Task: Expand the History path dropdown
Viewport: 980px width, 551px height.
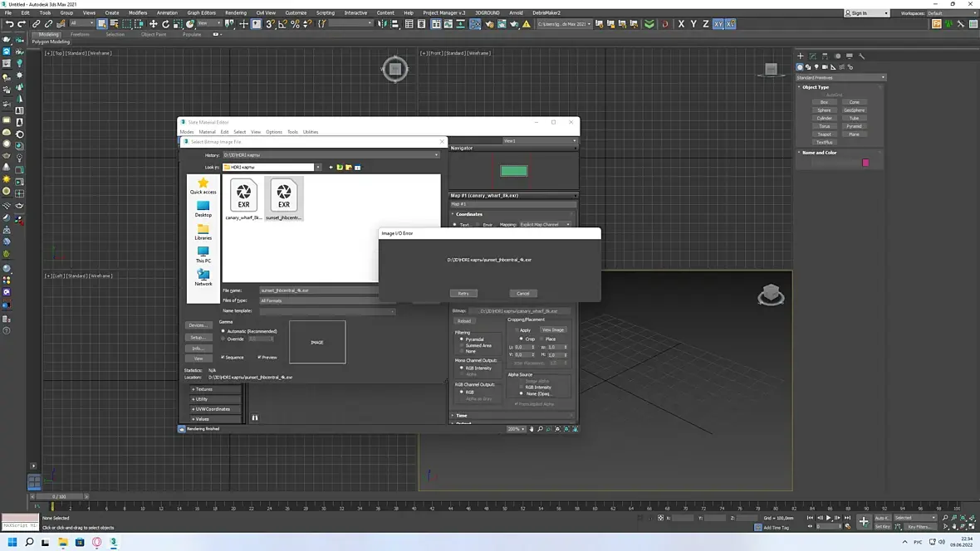Action: pyautogui.click(x=436, y=155)
